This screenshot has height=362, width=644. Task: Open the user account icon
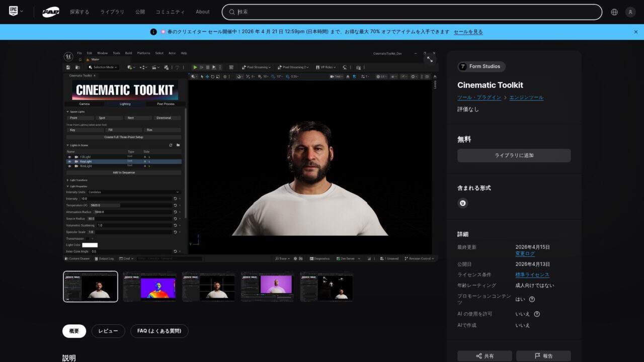pyautogui.click(x=630, y=12)
